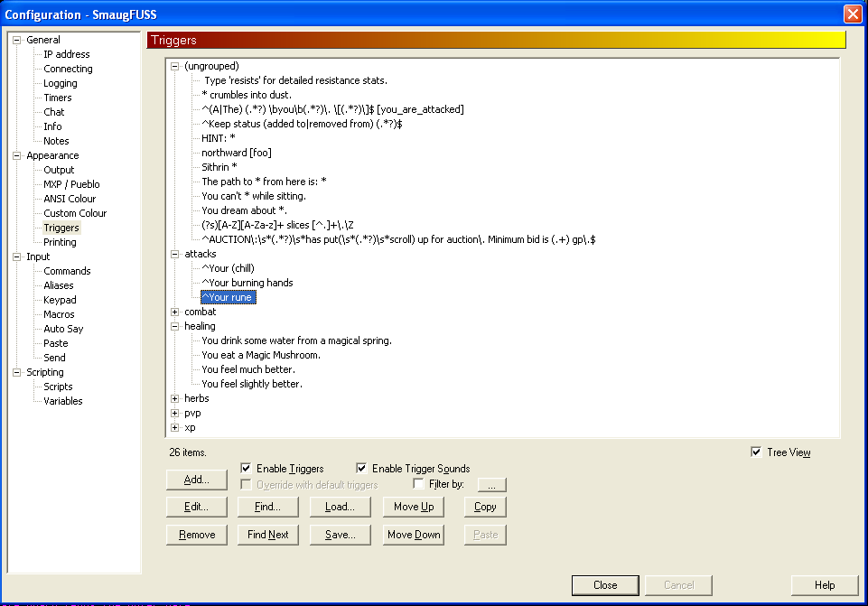The height and width of the screenshot is (606, 868).
Task: Check the Filter by checkbox
Action: tap(418, 484)
